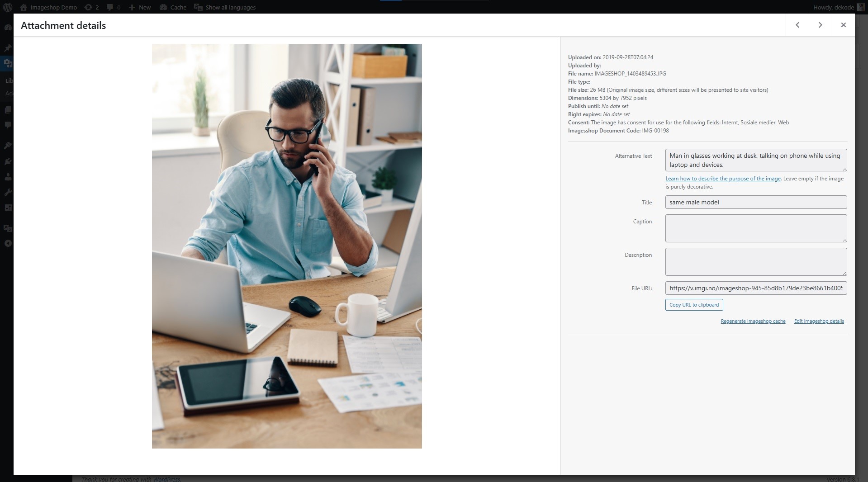This screenshot has width=868, height=482.
Task: Click the Publish until No date set value
Action: (615, 106)
